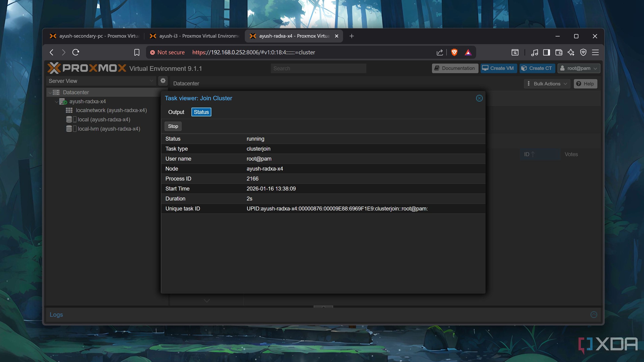The image size is (644, 362).
Task: Select the Status tab
Action: [x=201, y=112]
